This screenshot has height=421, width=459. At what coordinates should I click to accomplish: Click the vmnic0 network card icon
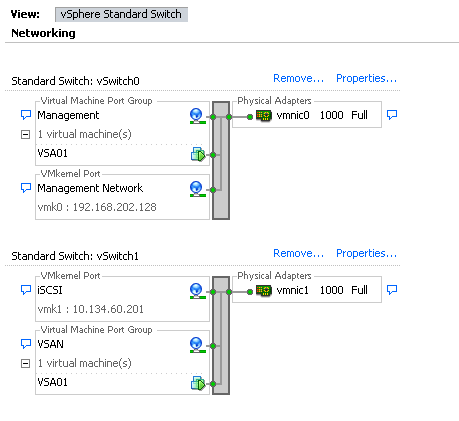264,116
